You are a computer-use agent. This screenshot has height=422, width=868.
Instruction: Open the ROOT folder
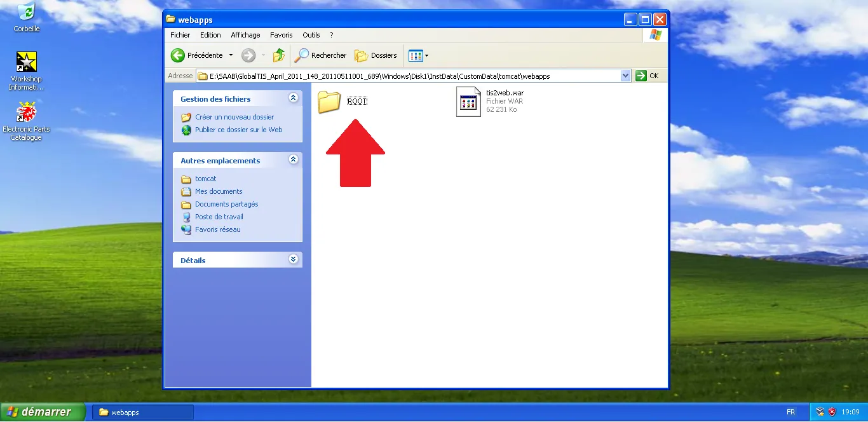pyautogui.click(x=329, y=101)
